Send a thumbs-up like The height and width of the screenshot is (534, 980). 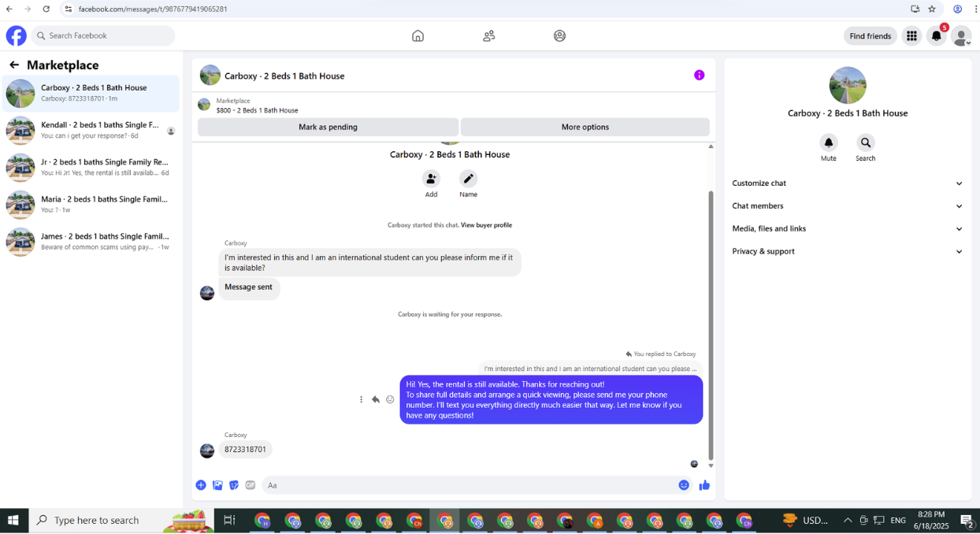click(704, 485)
